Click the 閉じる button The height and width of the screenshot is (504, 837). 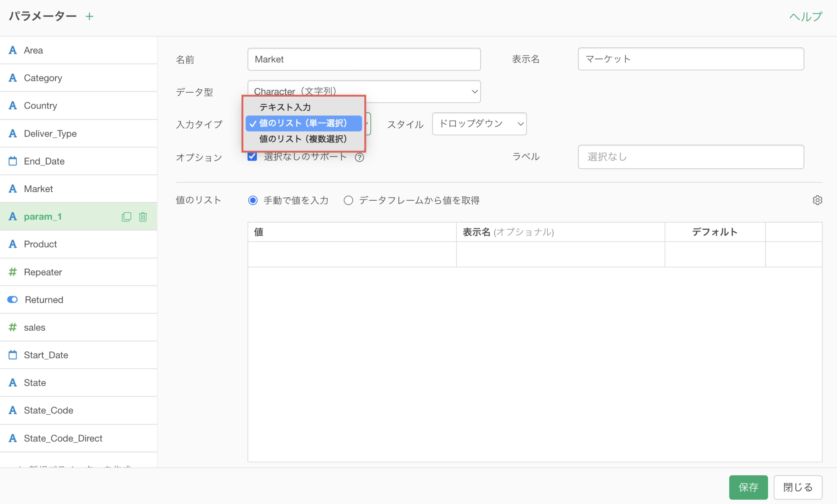click(798, 487)
